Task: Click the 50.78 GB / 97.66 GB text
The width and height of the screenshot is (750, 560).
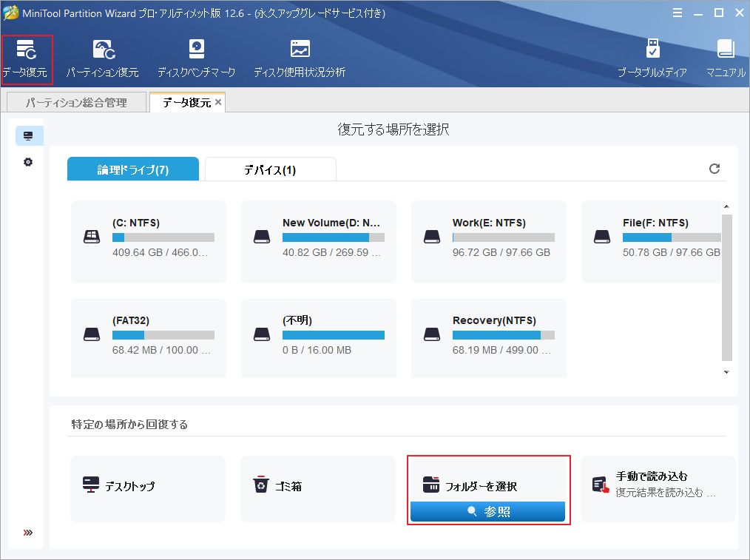Action: [x=671, y=252]
